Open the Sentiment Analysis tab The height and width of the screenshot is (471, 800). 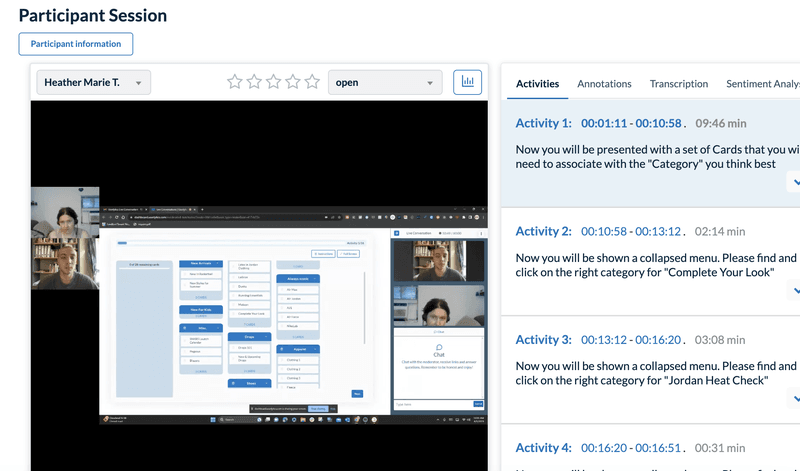coord(763,84)
